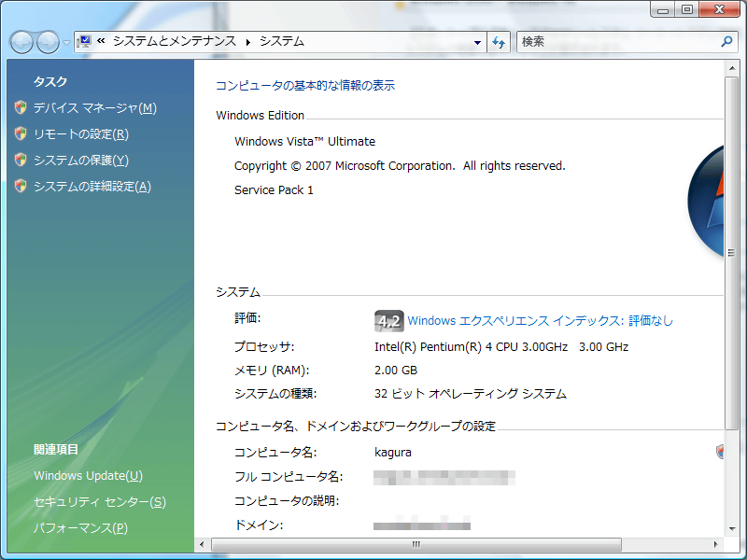Click the horizontal scrollbar left arrow
Viewport: 747px width, 560px height.
tap(202, 544)
